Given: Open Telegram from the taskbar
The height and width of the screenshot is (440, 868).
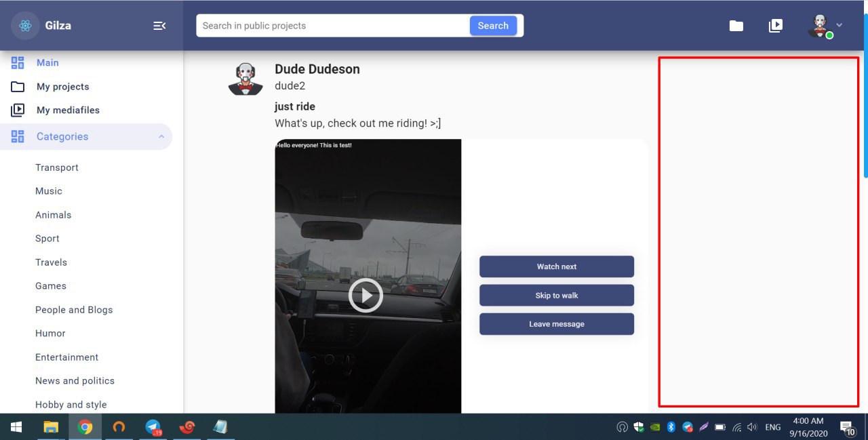Looking at the screenshot, I should click(153, 427).
